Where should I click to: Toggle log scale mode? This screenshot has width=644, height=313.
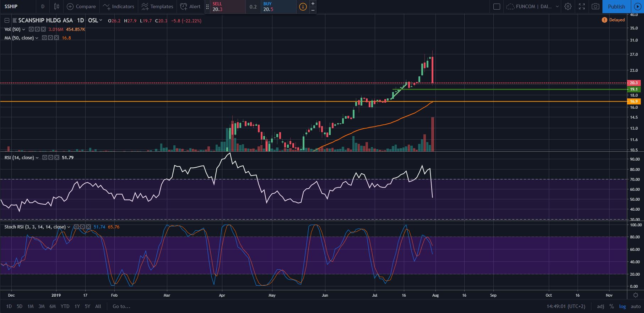[x=622, y=306]
